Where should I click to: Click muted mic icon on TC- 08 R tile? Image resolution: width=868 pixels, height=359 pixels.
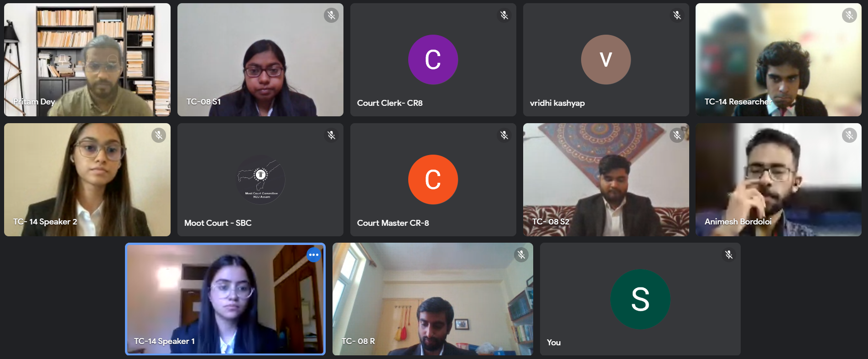(x=521, y=255)
